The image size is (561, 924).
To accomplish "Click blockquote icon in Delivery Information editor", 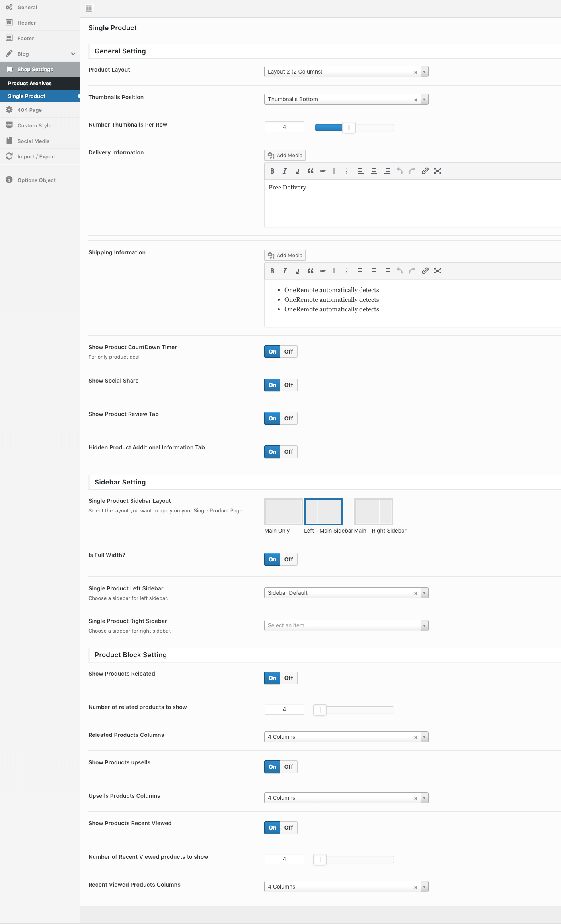I will pyautogui.click(x=310, y=171).
